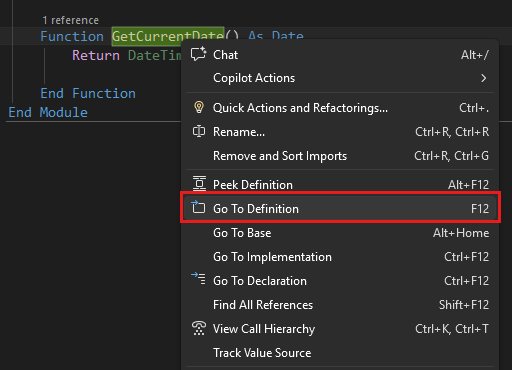Image resolution: width=512 pixels, height=370 pixels.
Task: Click the Return keyword in the code
Action: tap(96, 55)
